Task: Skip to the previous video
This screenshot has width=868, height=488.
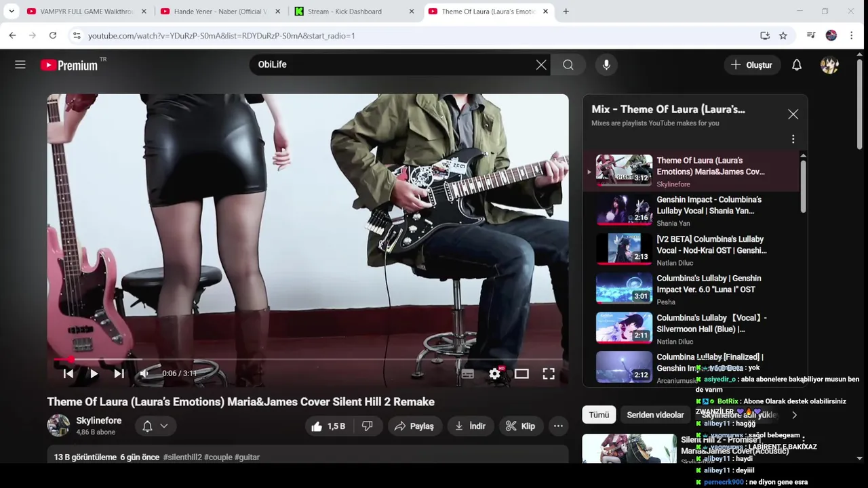Action: (x=68, y=373)
